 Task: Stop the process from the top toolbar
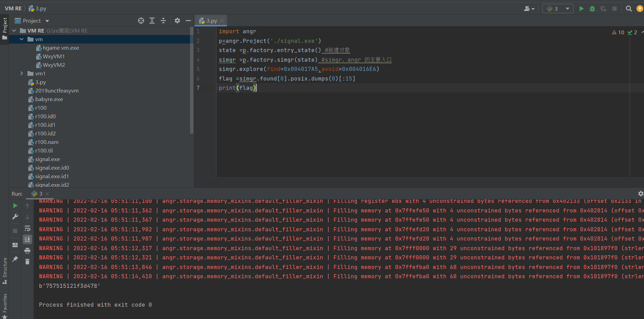click(615, 9)
